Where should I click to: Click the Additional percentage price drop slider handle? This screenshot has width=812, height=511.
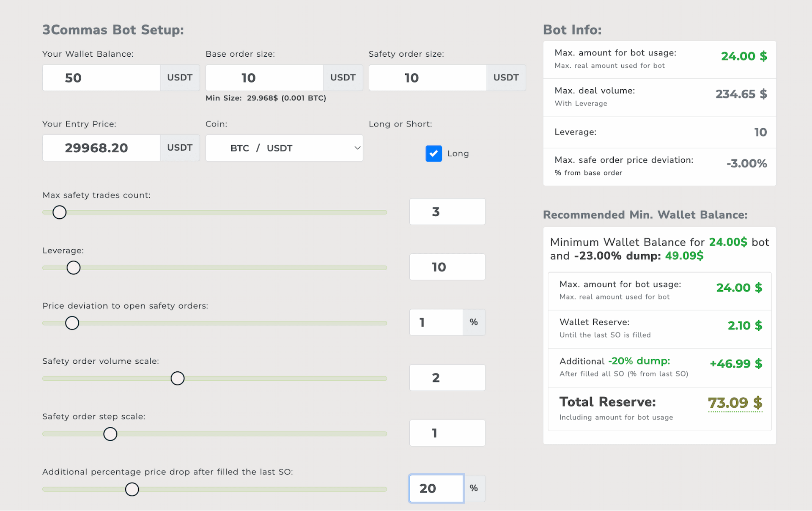coord(132,489)
